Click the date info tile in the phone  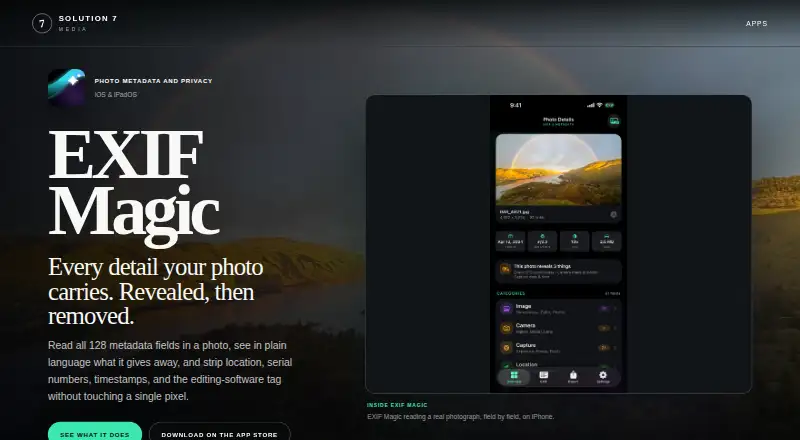click(x=510, y=241)
